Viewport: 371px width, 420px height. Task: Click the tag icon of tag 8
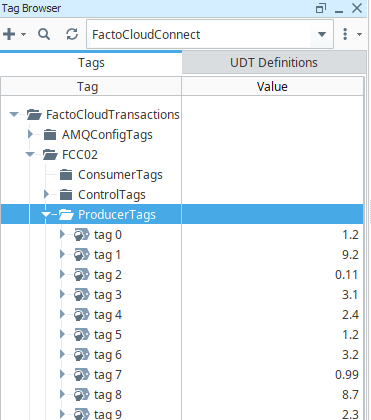click(82, 395)
